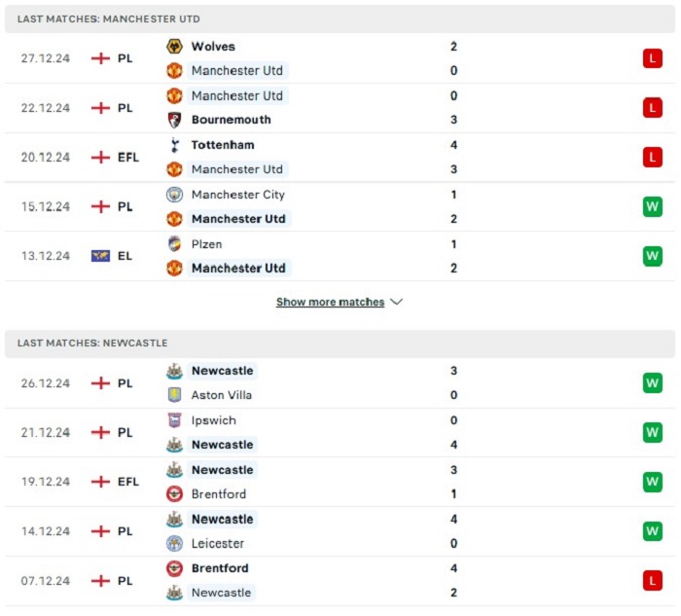Image resolution: width=681 pixels, height=616 pixels.
Task: Open Bournemouth team name in 22.12.24 match
Action: pyautogui.click(x=232, y=120)
